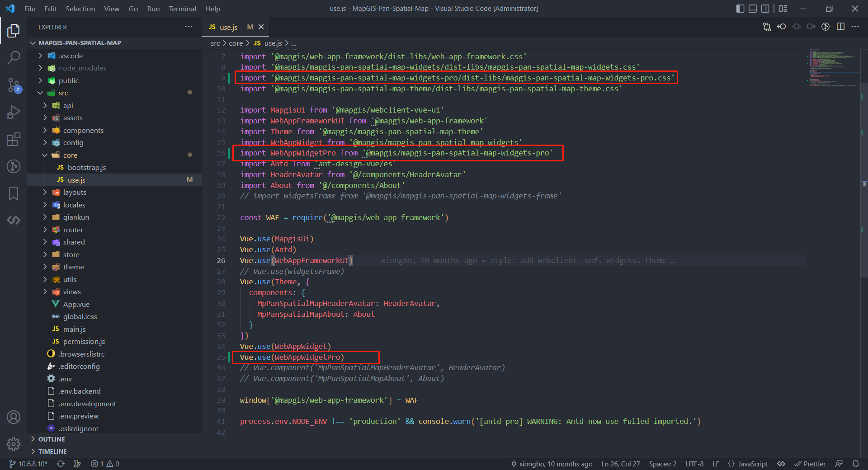Open the editor More Actions ellipsis

855,27
